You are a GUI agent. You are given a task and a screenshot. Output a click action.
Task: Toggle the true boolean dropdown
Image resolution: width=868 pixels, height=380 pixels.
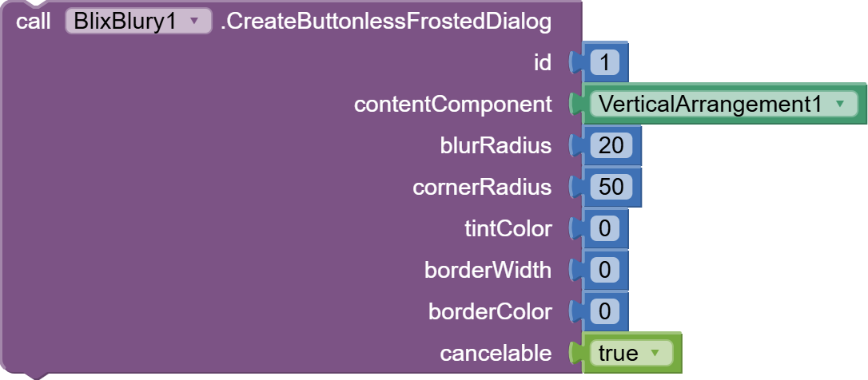click(x=631, y=353)
